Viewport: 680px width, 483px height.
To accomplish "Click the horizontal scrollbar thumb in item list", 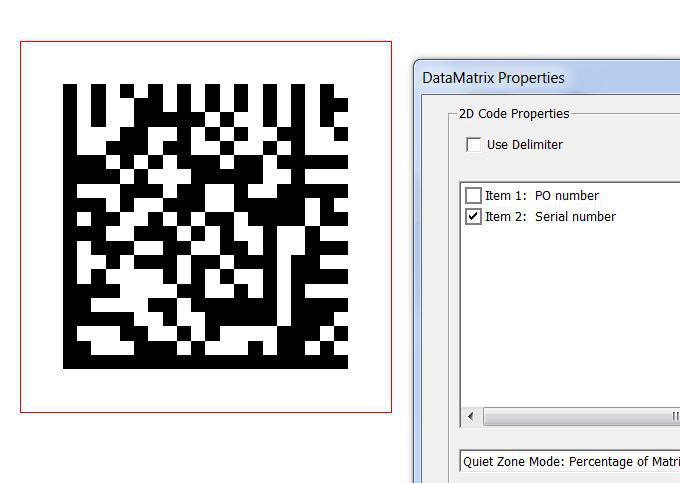I will coord(582,416).
